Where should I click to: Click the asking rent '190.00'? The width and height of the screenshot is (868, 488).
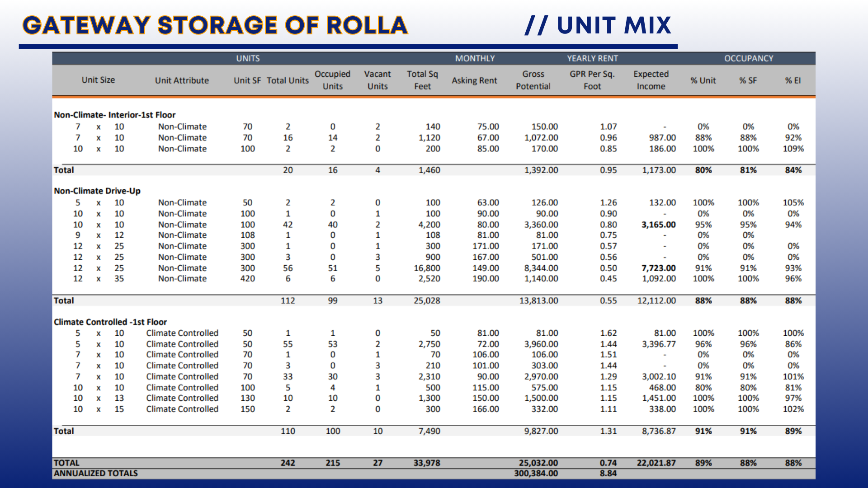coord(486,278)
